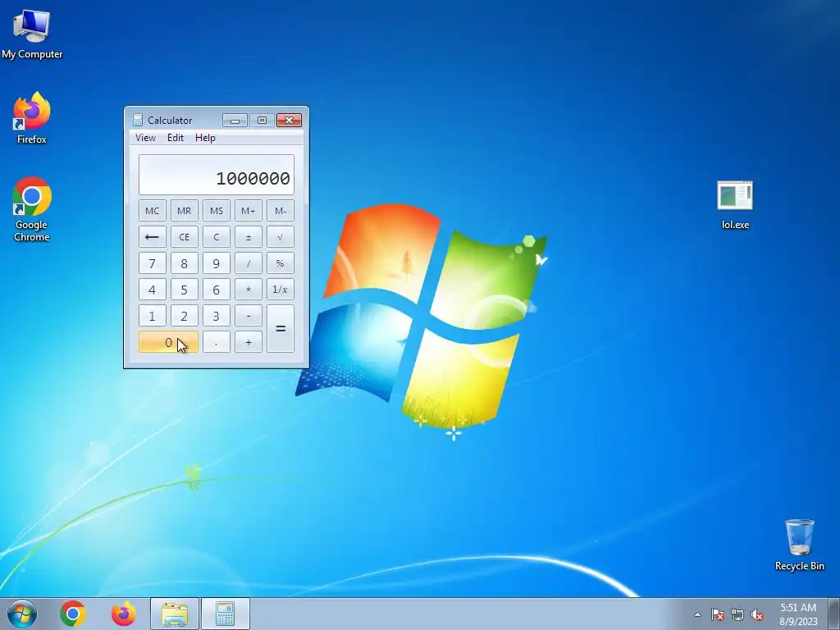Open the network tray icon
This screenshot has height=630, width=840.
click(x=737, y=614)
